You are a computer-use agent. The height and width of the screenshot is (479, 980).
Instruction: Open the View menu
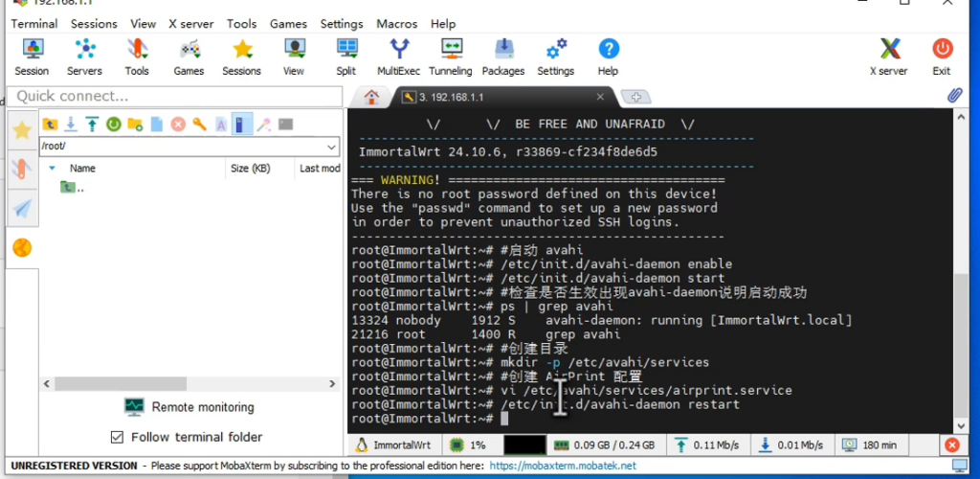pyautogui.click(x=144, y=24)
